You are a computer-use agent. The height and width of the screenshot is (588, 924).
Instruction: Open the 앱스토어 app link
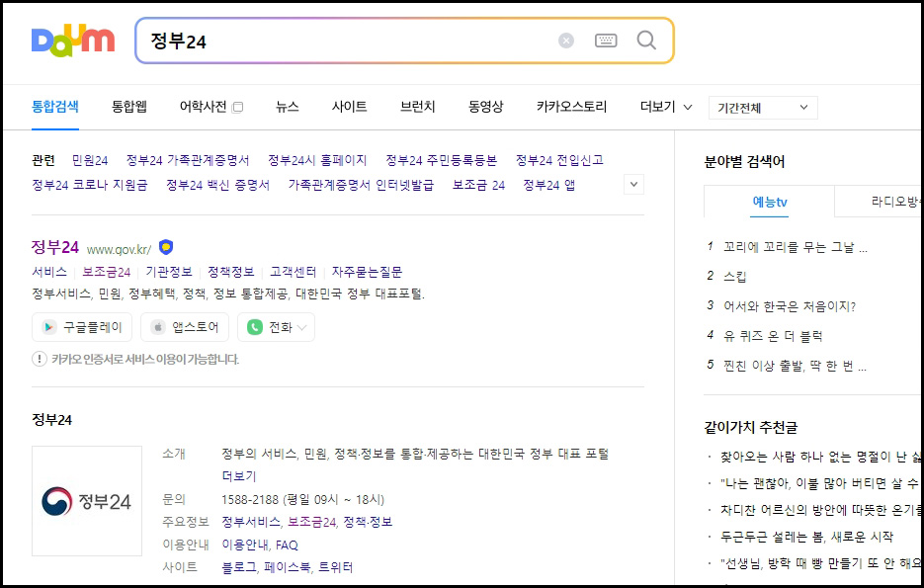(185, 327)
